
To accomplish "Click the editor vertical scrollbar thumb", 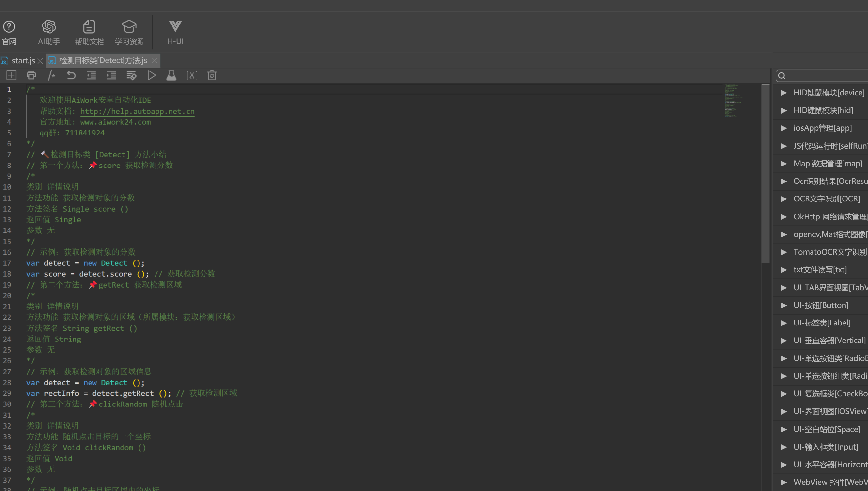I will coord(765,174).
